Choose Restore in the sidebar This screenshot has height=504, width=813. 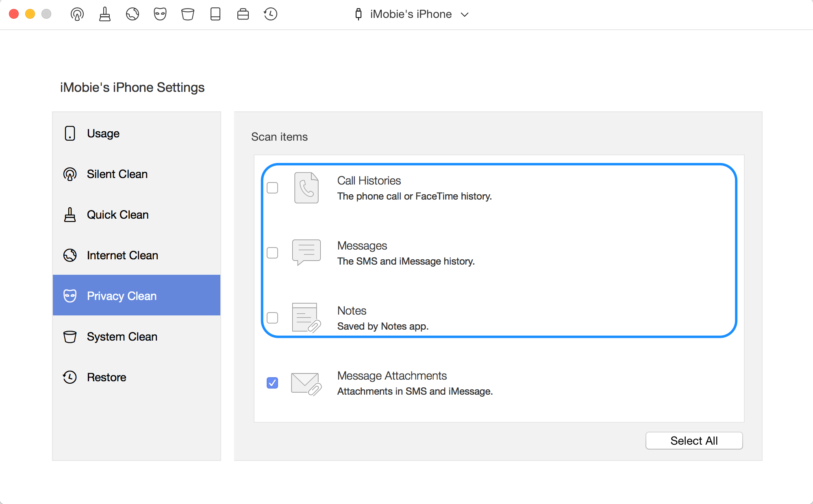coord(137,377)
